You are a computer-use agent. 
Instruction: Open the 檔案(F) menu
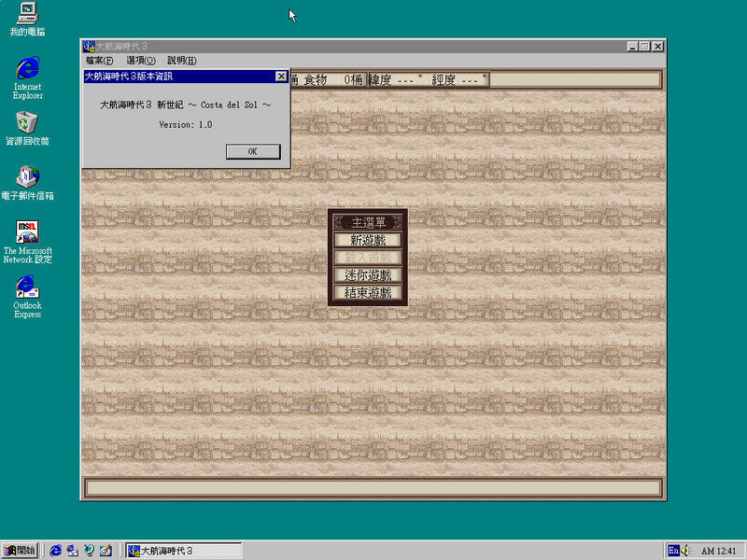100,61
